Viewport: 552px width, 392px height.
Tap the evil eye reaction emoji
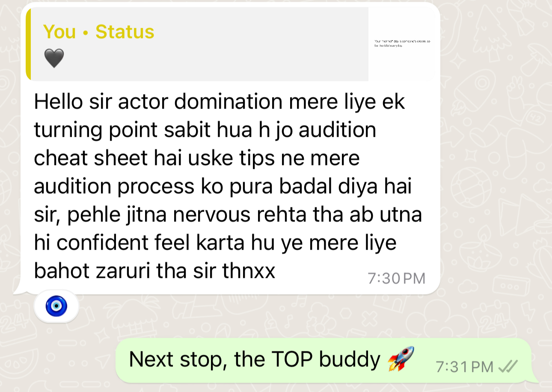pos(56,306)
